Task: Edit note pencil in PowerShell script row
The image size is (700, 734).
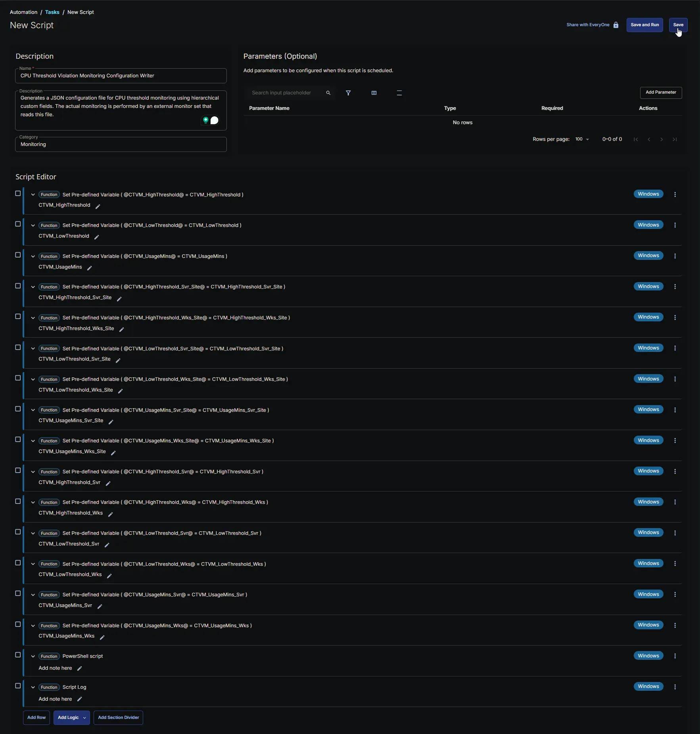Action: point(80,669)
